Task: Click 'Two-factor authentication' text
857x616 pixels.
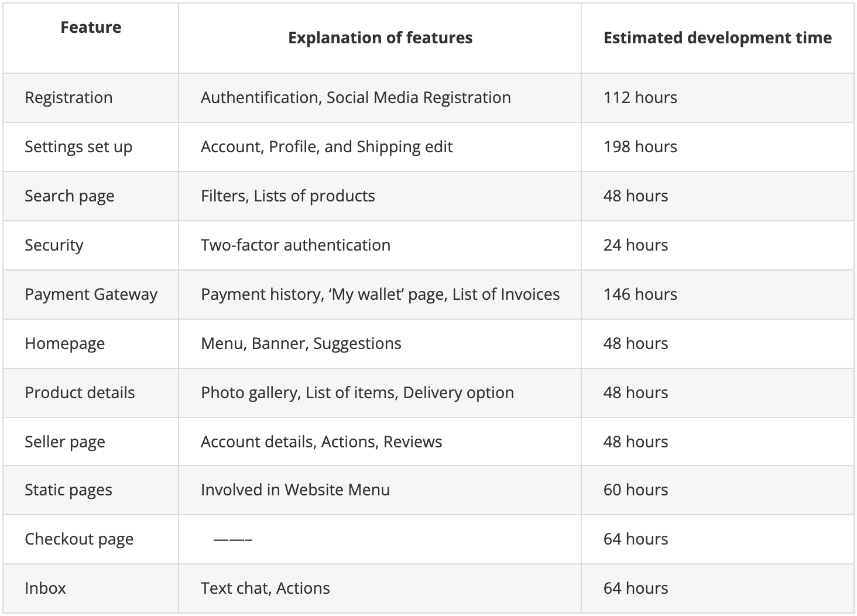Action: coord(296,245)
